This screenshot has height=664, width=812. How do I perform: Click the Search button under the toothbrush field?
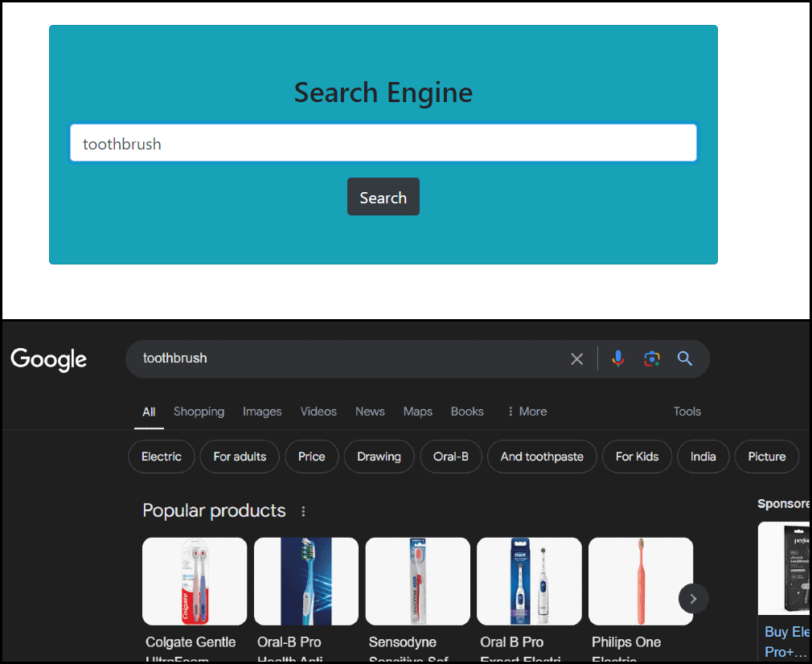click(383, 197)
